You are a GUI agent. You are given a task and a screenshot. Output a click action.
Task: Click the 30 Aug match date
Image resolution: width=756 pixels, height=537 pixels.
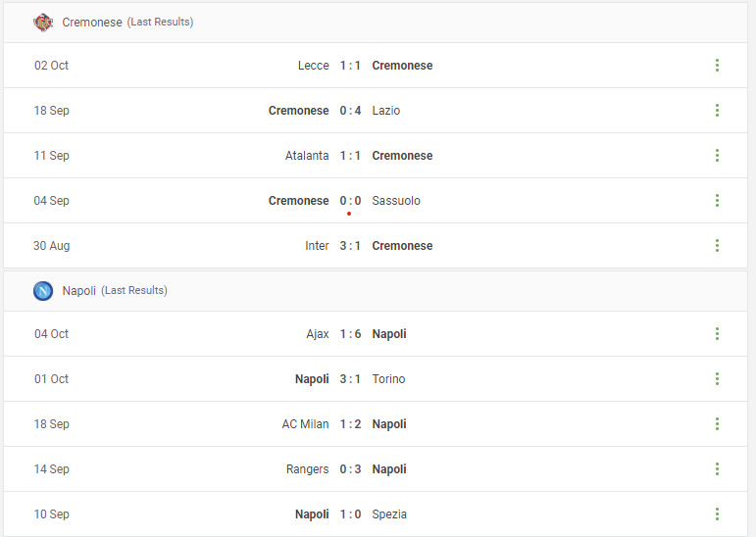[x=51, y=246]
